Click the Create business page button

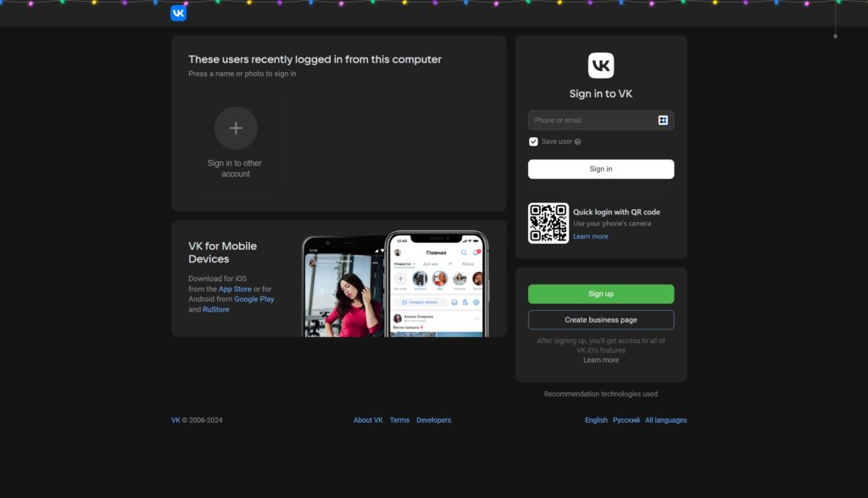[601, 320]
